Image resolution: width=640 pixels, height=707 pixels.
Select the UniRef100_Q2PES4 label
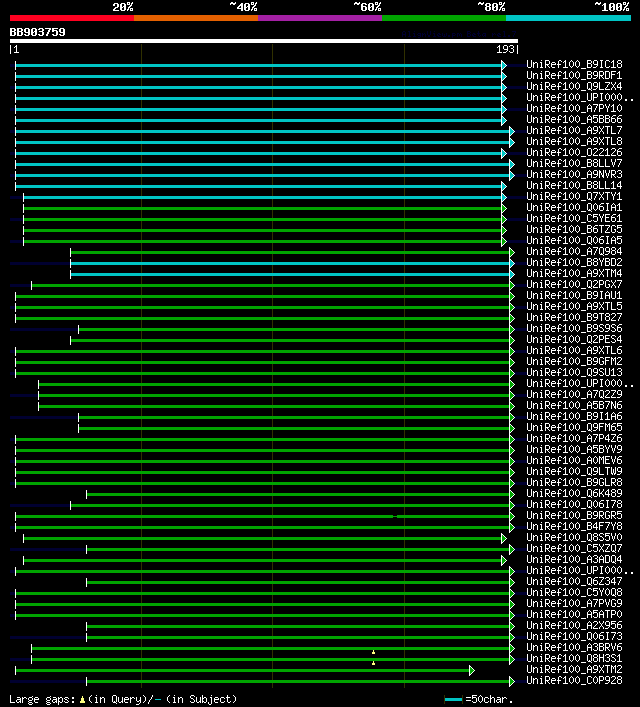pos(574,340)
